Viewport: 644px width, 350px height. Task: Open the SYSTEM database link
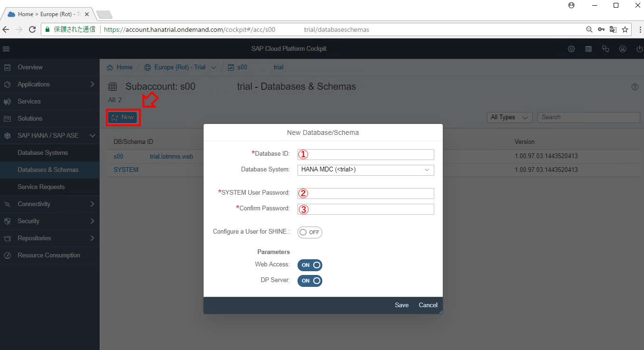tap(126, 170)
